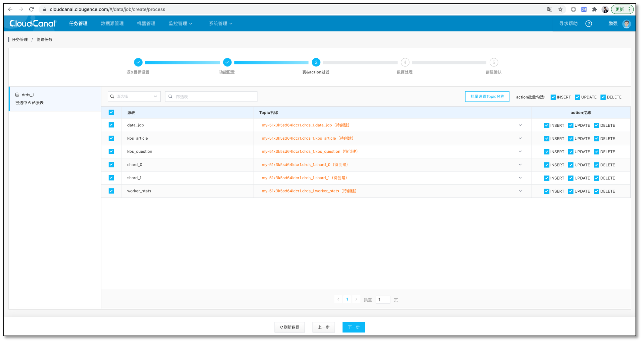
Task: Uncheck UPDATE for the shard_0 row
Action: 571,165
